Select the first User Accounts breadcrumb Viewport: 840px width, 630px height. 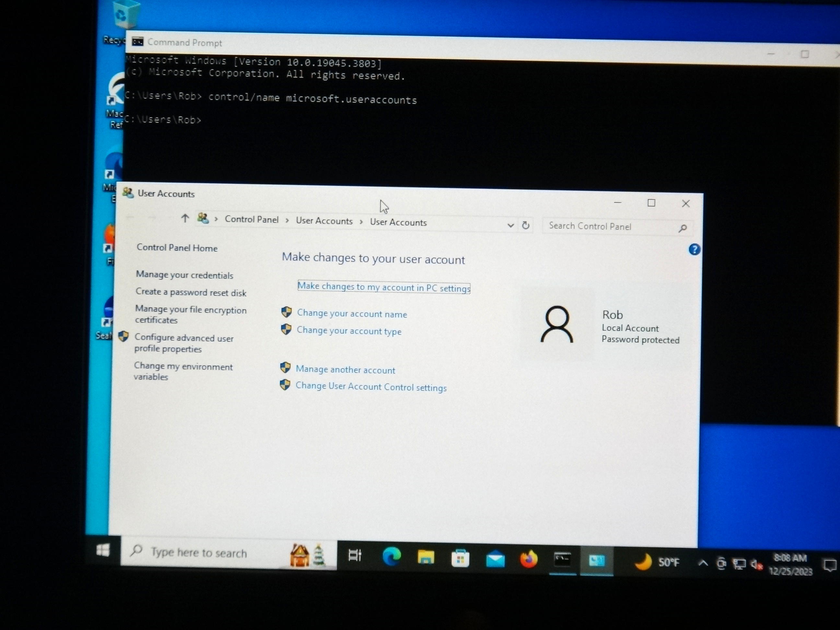click(x=324, y=221)
